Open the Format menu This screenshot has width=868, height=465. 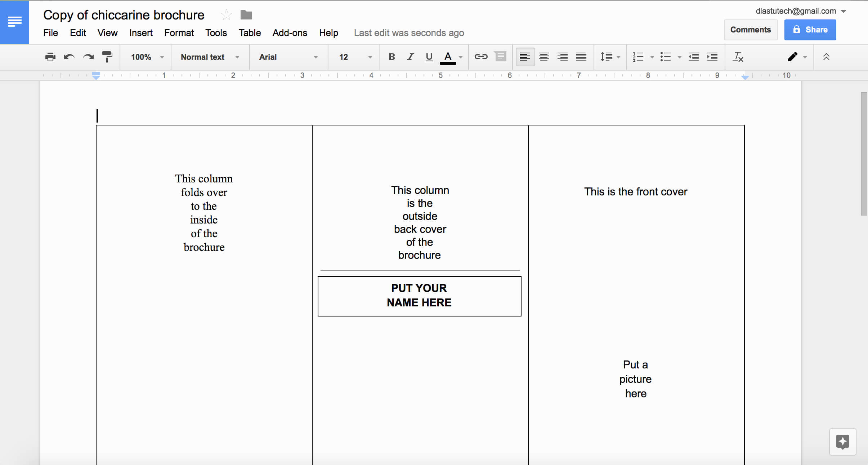179,32
